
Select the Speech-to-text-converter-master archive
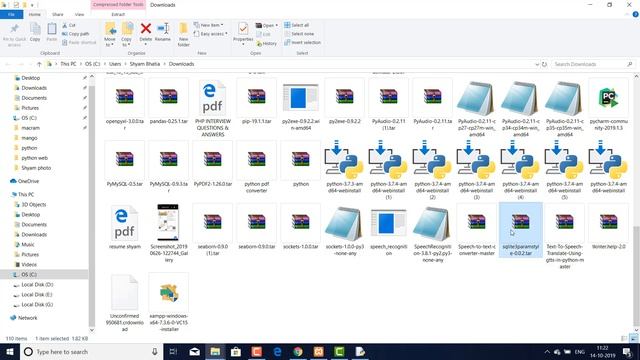pos(477,230)
